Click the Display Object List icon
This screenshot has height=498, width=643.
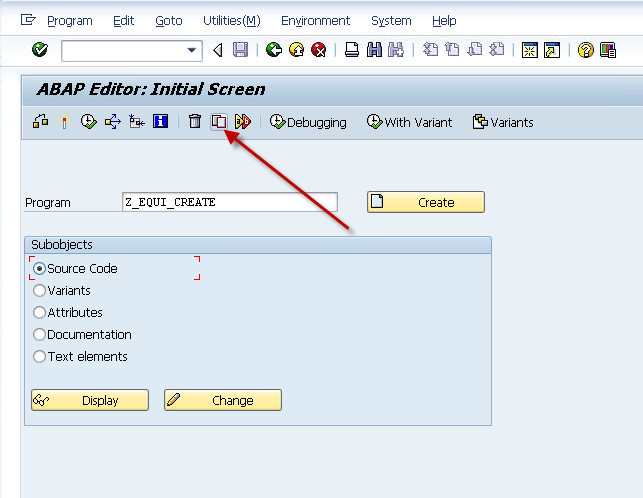(137, 122)
